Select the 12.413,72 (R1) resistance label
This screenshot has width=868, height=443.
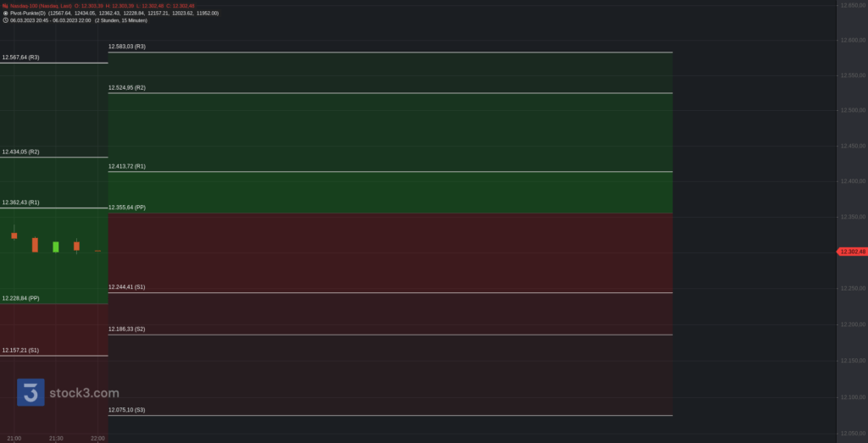127,166
